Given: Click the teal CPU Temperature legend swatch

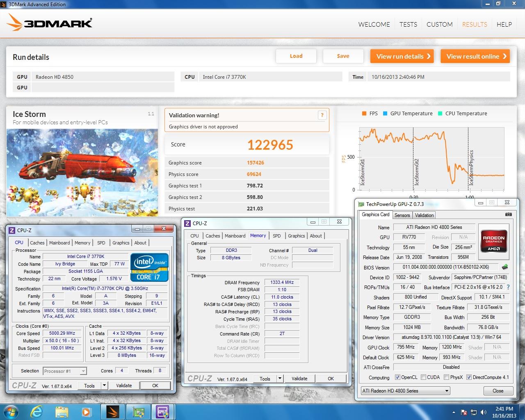Looking at the screenshot, I should click(x=440, y=114).
